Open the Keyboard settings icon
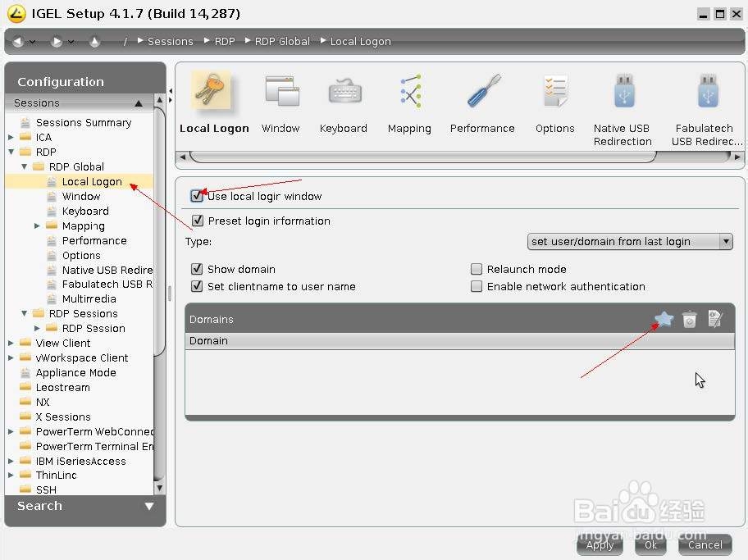 coord(345,91)
